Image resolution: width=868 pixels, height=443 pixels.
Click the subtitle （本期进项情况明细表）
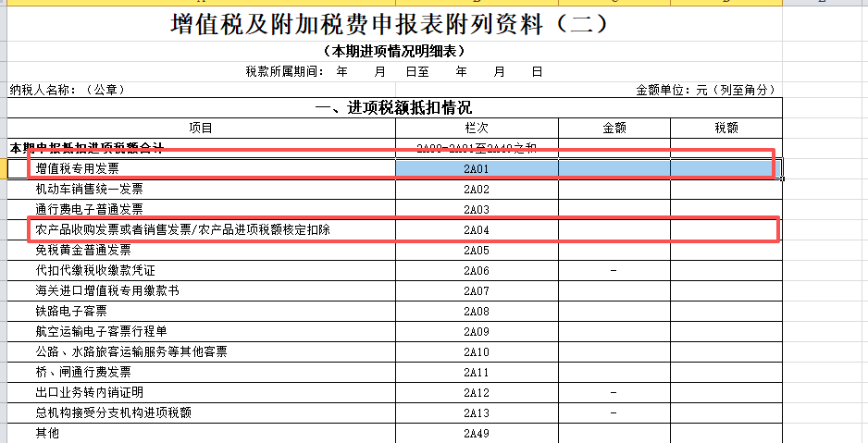coord(394,52)
